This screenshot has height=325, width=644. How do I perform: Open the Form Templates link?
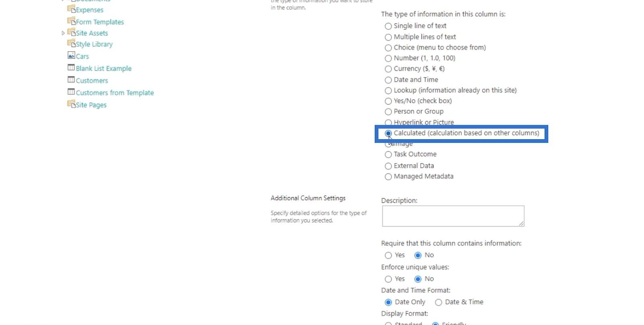click(x=100, y=22)
